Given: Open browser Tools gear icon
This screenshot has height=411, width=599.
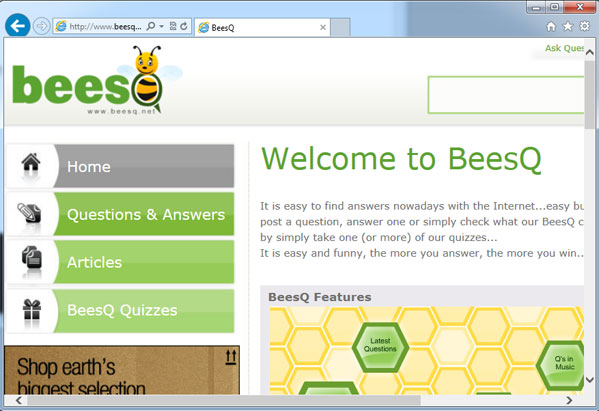Looking at the screenshot, I should [584, 26].
